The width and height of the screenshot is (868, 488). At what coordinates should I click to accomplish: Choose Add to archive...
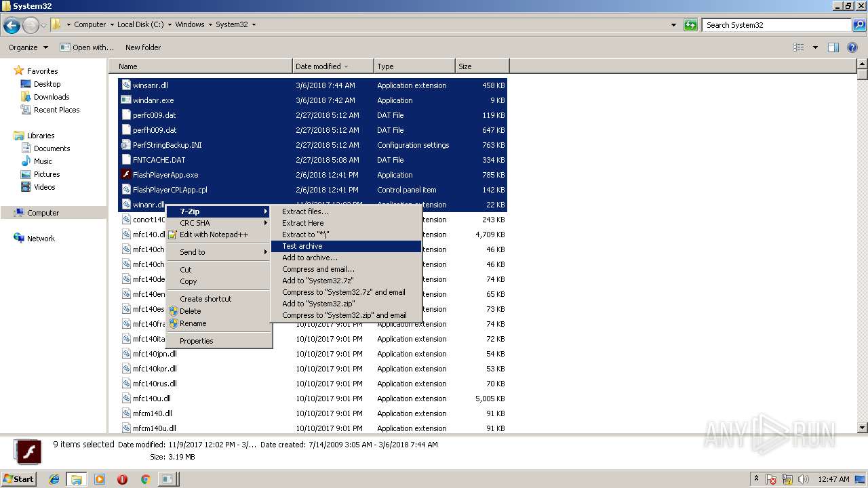(346, 258)
